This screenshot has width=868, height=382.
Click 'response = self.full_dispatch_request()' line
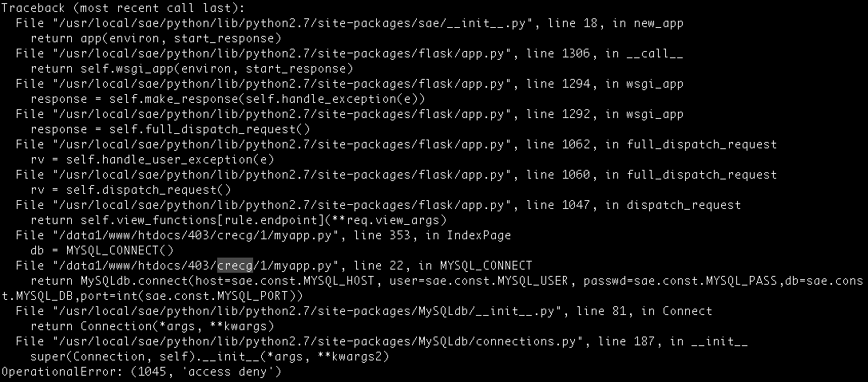(170, 129)
